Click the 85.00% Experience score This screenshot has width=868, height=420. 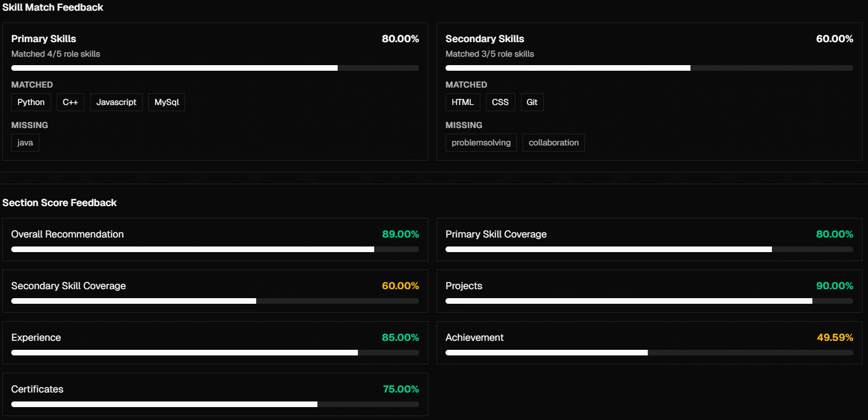click(401, 337)
